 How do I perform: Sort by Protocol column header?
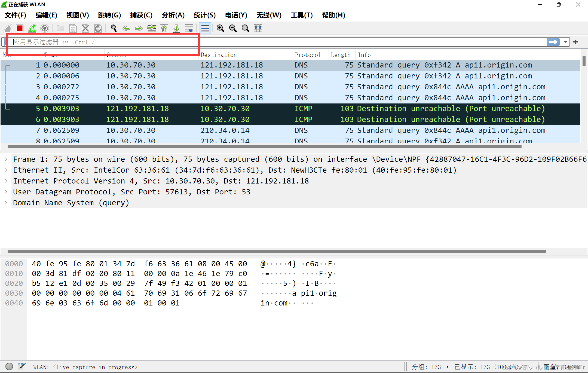tap(311, 55)
